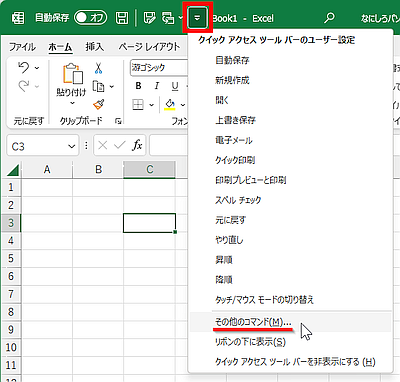Check 自動保存 in the customize menu

pyautogui.click(x=290, y=60)
